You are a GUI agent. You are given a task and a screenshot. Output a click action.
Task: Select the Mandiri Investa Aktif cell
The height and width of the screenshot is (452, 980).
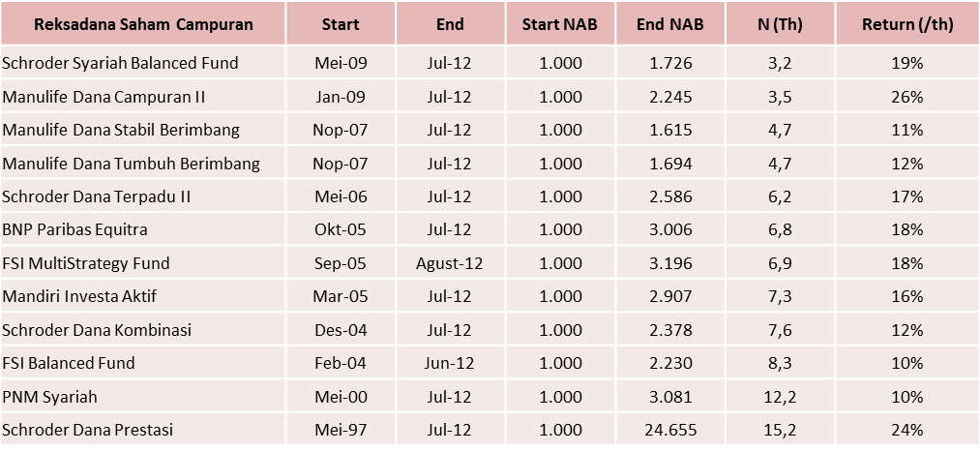[x=79, y=296]
